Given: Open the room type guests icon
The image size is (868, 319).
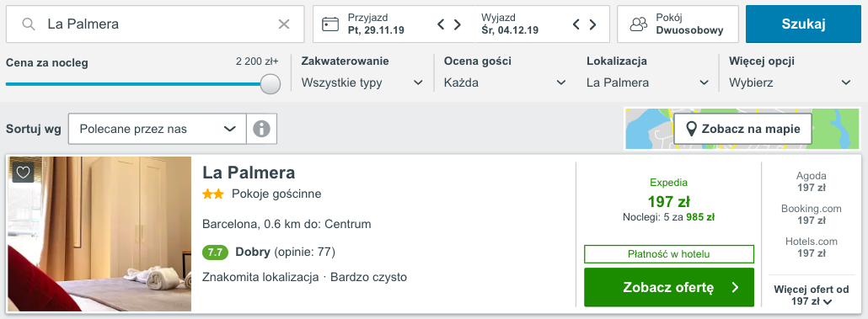Looking at the screenshot, I should pos(639,24).
